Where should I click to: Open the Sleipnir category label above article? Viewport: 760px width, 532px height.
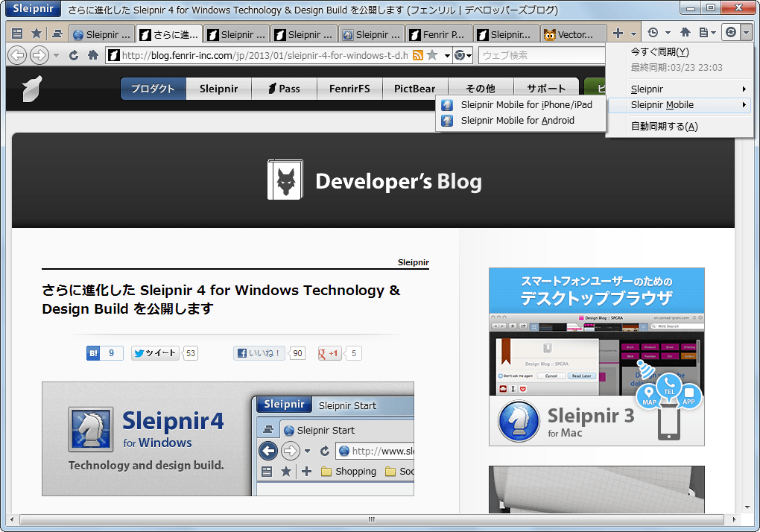coord(414,262)
